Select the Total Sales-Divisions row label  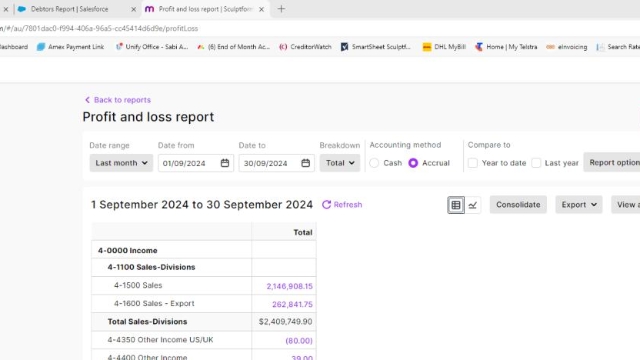point(147,322)
